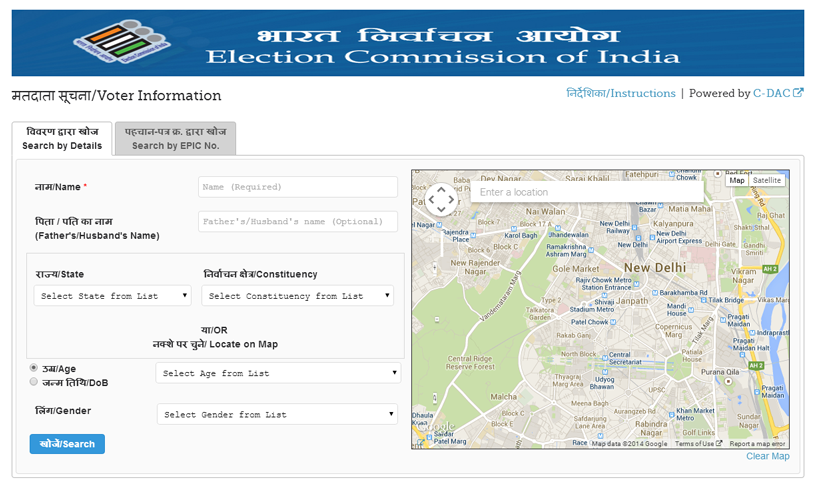This screenshot has height=489, width=817.
Task: Pan the map left with arrow control
Action: tap(430, 199)
